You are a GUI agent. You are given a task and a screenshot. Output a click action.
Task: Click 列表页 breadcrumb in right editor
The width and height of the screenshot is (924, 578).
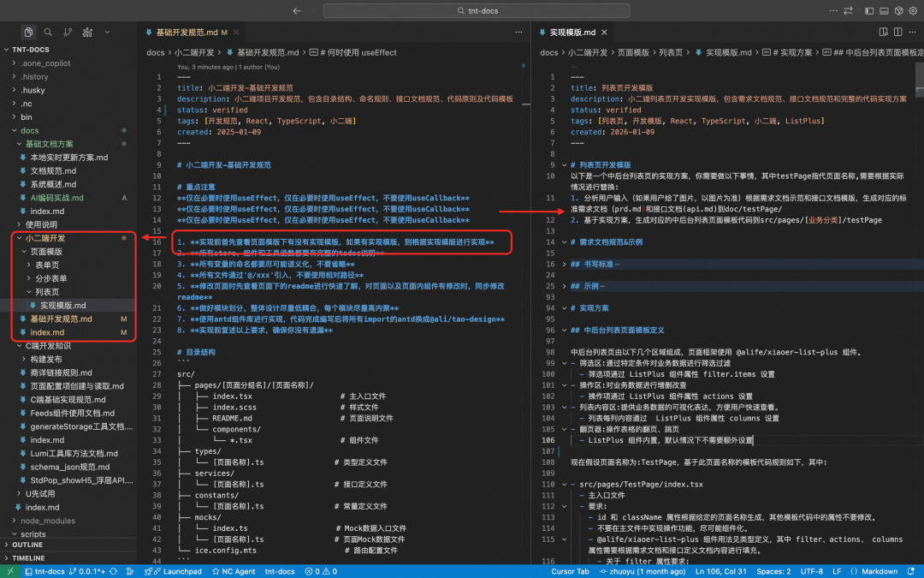(671, 52)
